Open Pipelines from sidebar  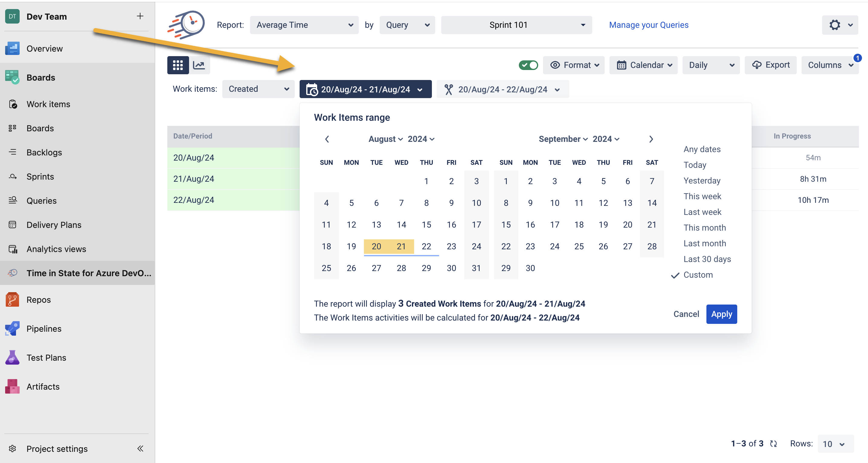[44, 329]
